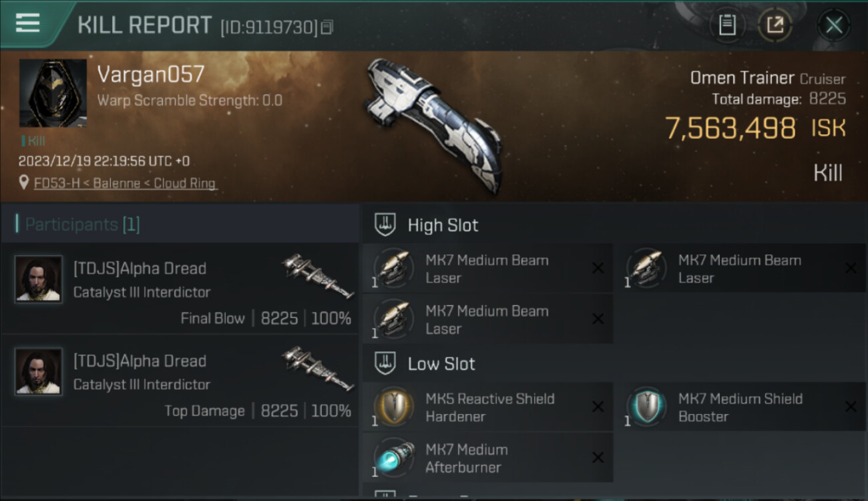Click the X beside MK7 Medium Afterburner
The width and height of the screenshot is (868, 501).
[598, 458]
